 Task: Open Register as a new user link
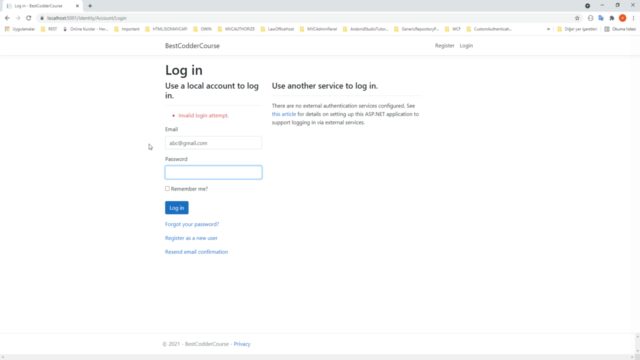click(x=191, y=238)
